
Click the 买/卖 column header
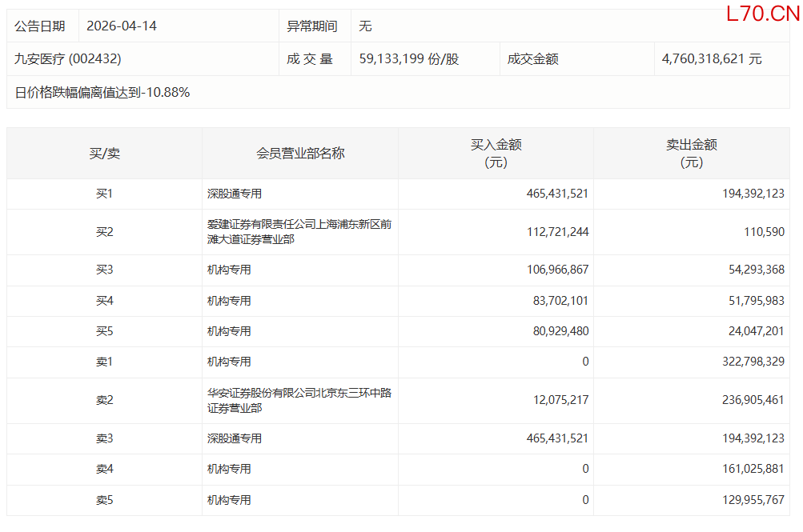(x=104, y=154)
